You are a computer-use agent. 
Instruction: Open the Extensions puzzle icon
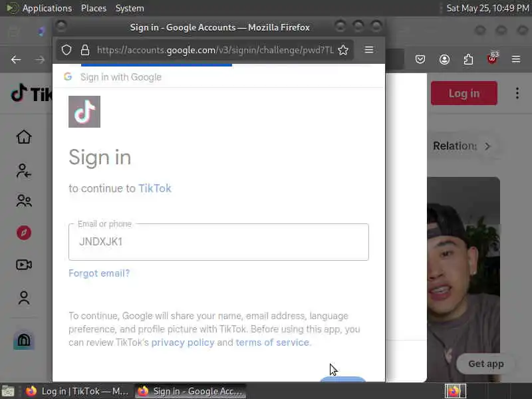tap(468, 59)
